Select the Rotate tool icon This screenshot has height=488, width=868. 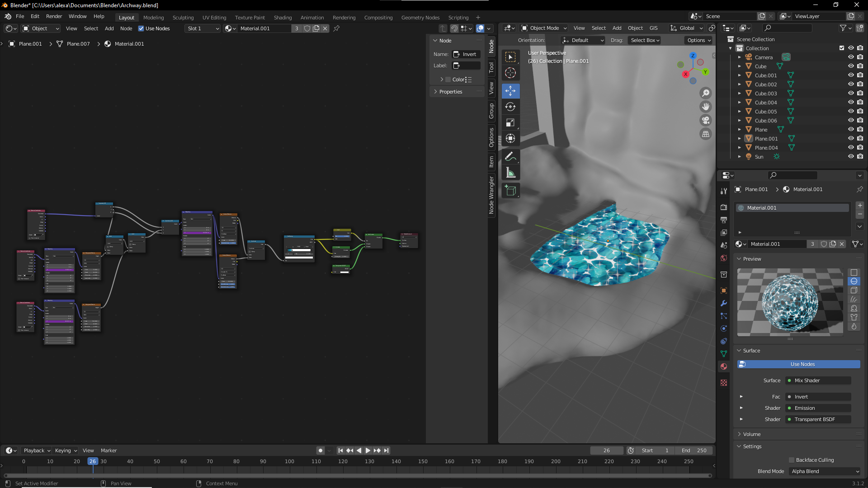pyautogui.click(x=510, y=107)
